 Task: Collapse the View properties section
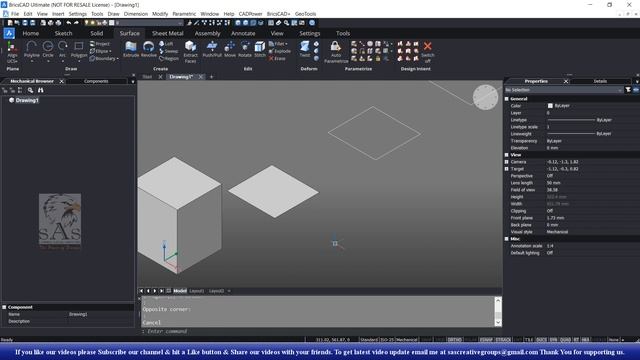tap(507, 155)
